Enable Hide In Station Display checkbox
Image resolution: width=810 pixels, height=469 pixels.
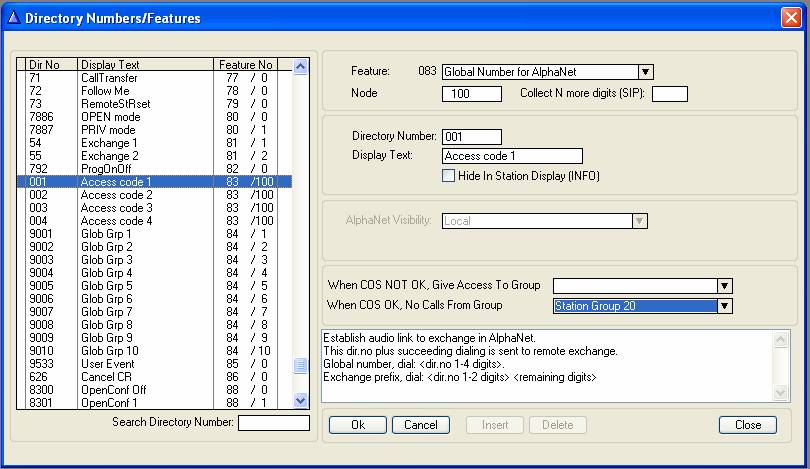[449, 175]
